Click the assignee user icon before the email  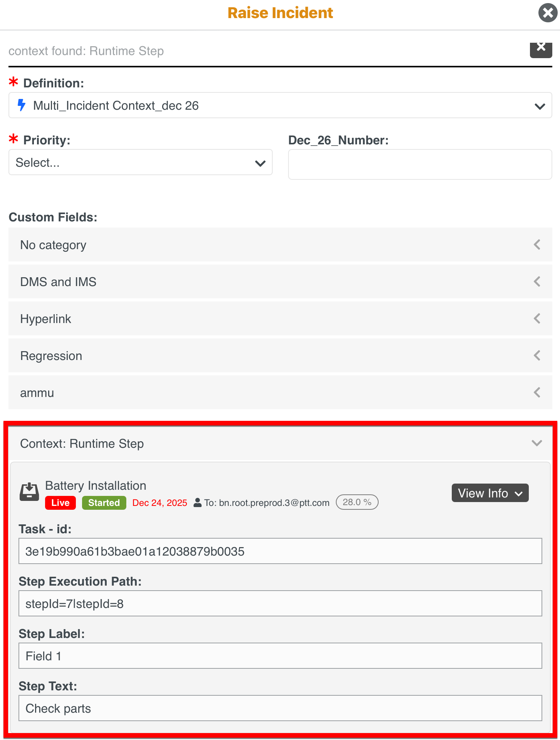click(x=198, y=503)
